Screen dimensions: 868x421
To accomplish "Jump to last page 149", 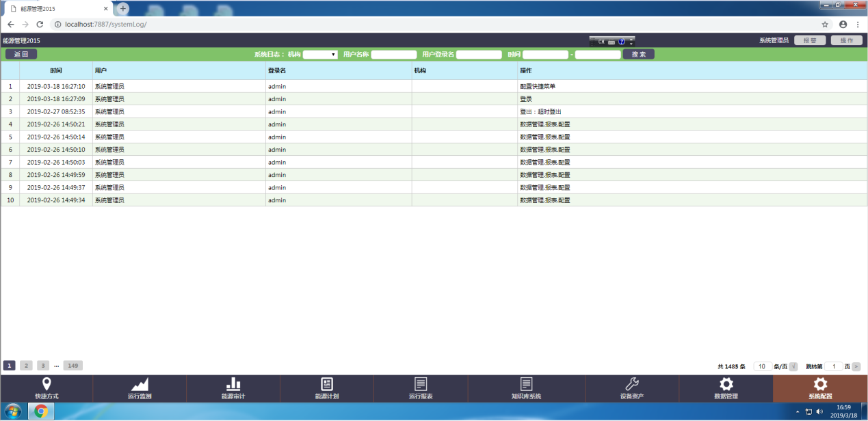I will 73,366.
